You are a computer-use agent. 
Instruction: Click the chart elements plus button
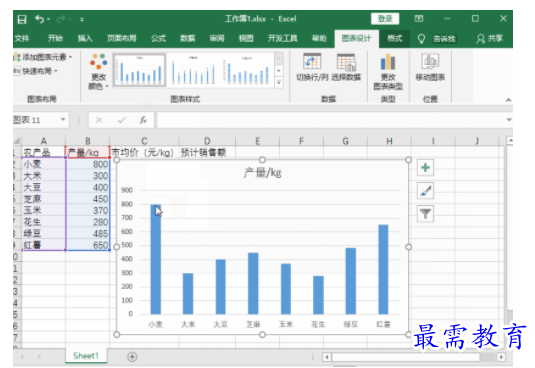[x=425, y=168]
